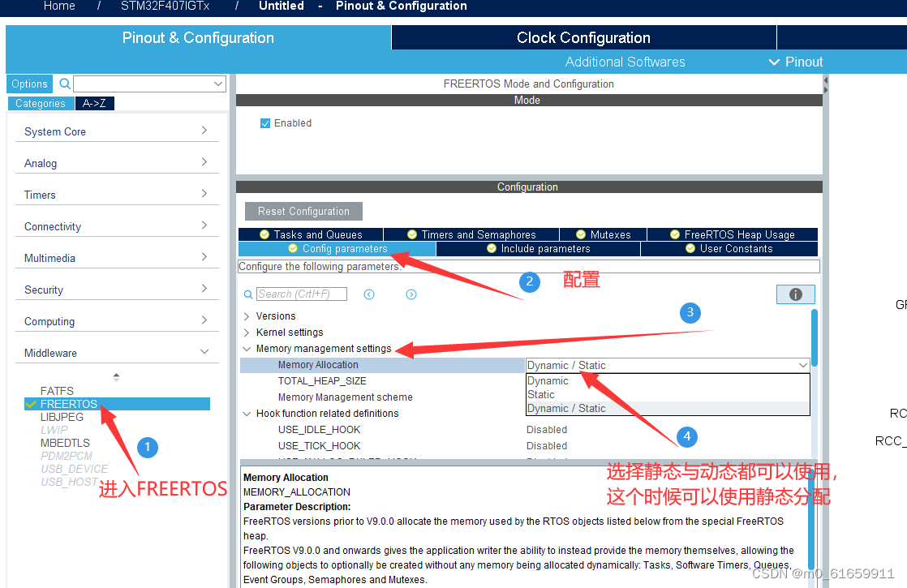This screenshot has width=907, height=588.
Task: Expand the Timers category
Action: click(x=204, y=194)
